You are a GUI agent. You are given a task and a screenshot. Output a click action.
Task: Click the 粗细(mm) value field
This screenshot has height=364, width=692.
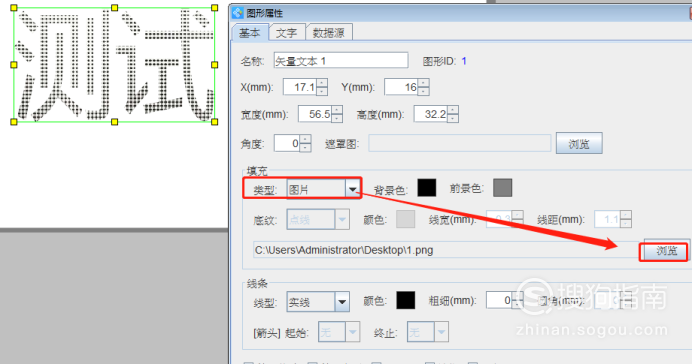(x=499, y=300)
